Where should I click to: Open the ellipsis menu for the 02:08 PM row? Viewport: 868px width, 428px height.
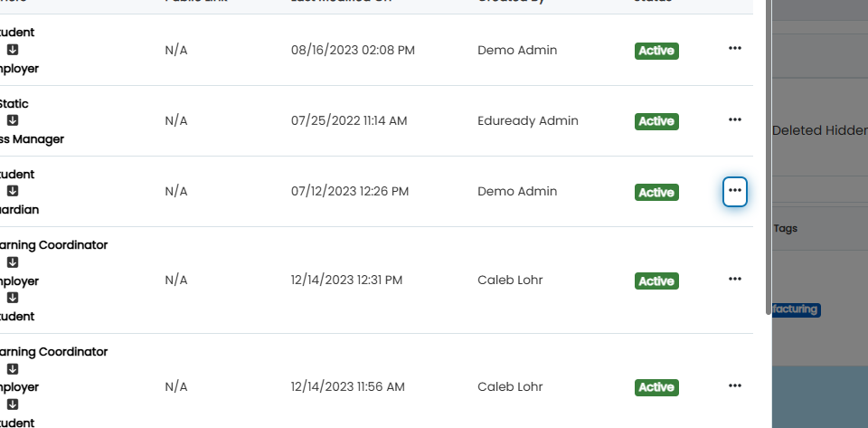pyautogui.click(x=734, y=49)
